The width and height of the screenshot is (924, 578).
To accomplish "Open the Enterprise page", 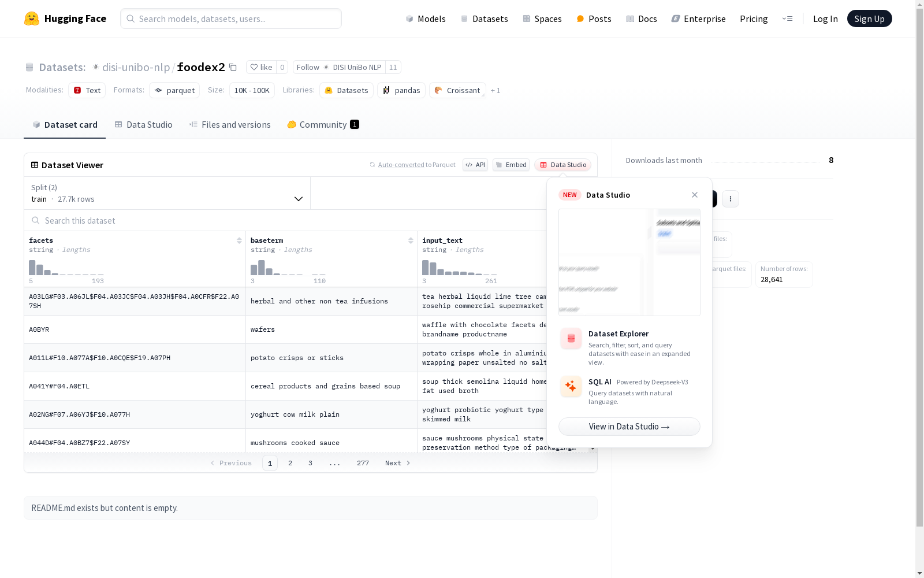I will click(698, 18).
